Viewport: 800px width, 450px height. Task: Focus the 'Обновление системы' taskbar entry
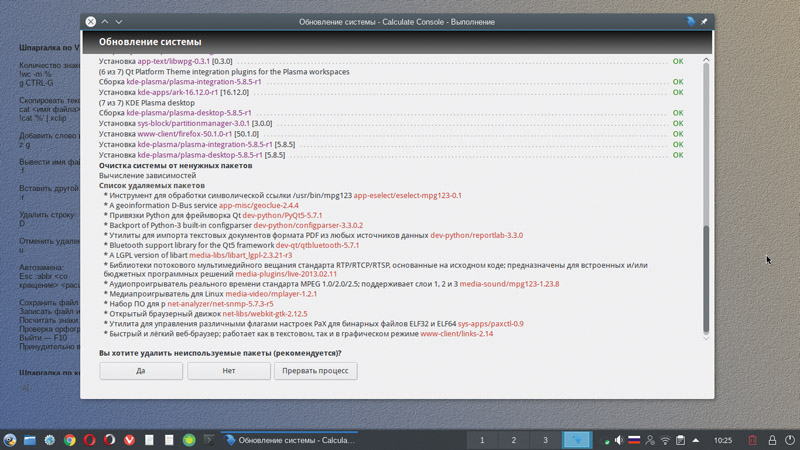[x=289, y=440]
